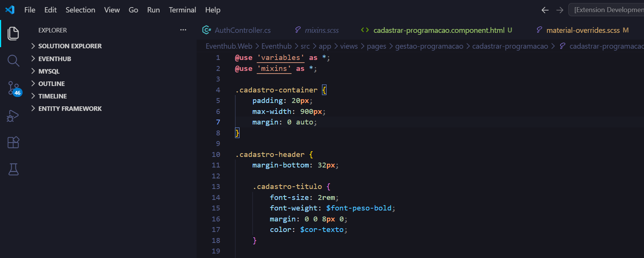Open the Run menu
Viewport: 644px width, 258px height.
tap(153, 10)
